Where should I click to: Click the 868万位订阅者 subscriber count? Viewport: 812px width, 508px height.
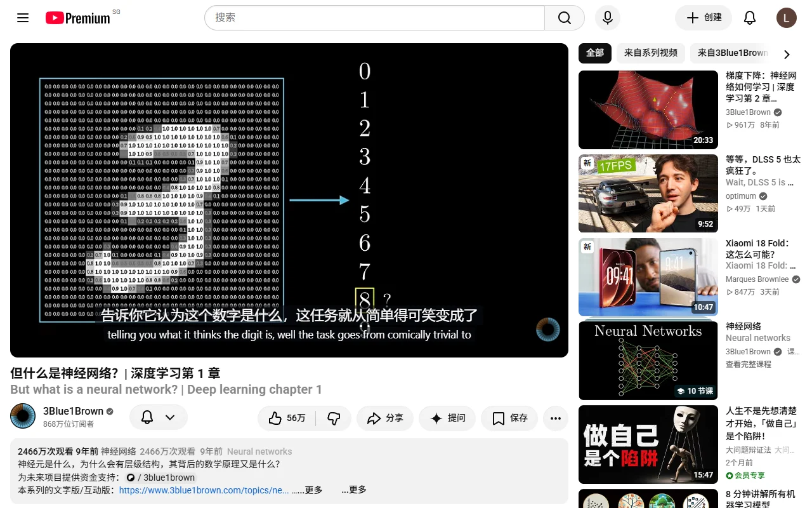(69, 424)
